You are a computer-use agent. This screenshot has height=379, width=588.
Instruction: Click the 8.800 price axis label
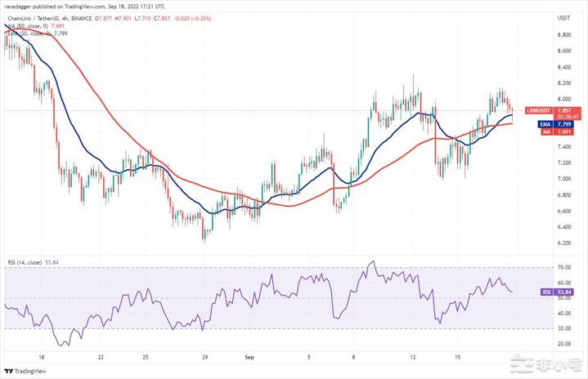563,34
